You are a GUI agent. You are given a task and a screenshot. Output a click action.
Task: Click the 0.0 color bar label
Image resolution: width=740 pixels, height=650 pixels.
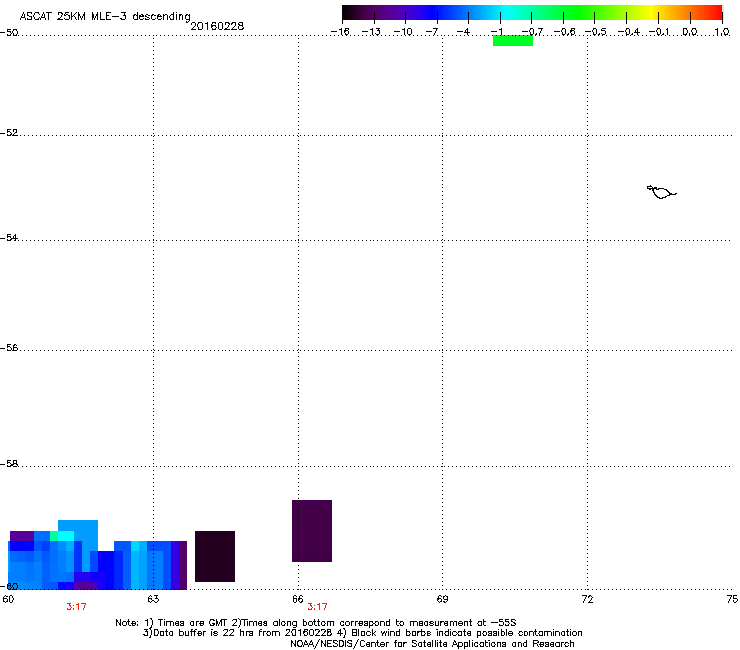690,32
